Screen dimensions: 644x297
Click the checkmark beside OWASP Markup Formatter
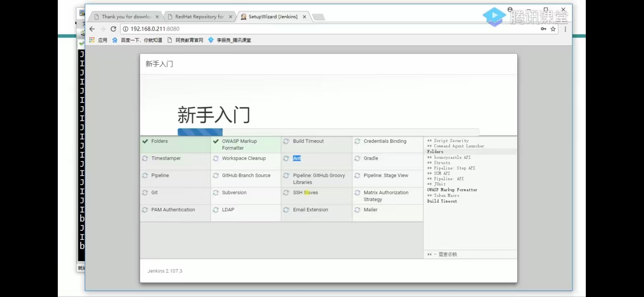(216, 141)
